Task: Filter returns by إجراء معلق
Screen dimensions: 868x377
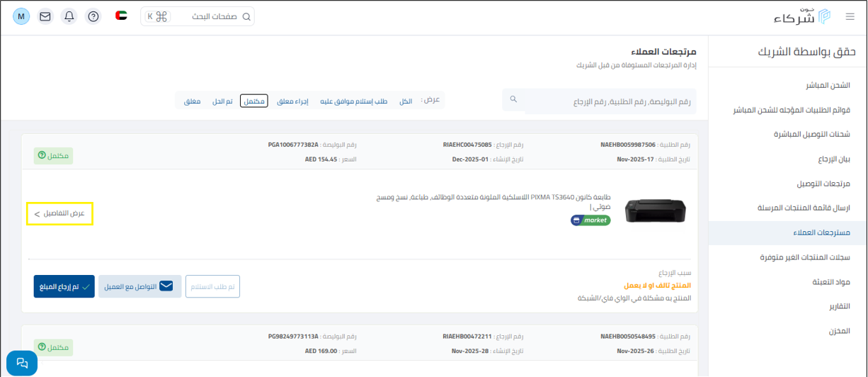Action: tap(292, 101)
